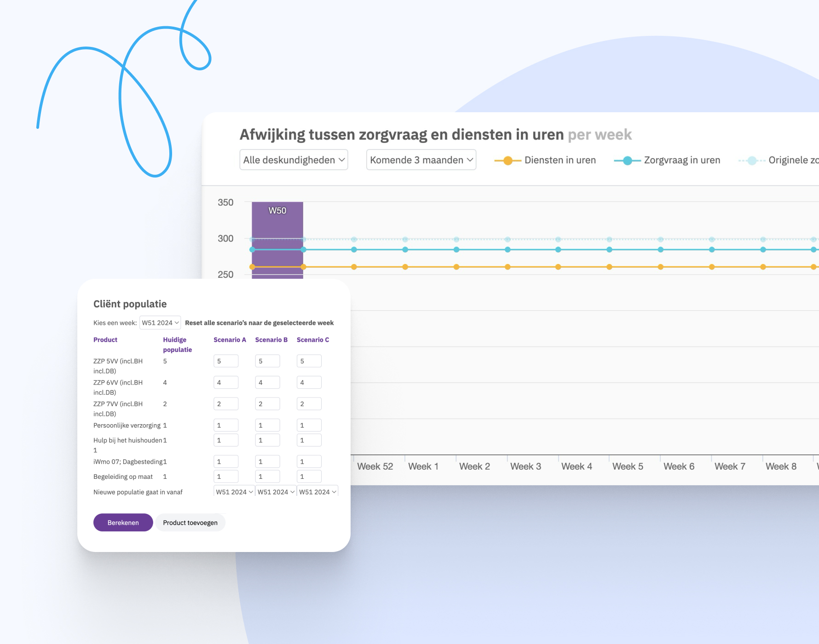
Task: Edit Scenario B value for ZZP 6VV
Action: 267,382
